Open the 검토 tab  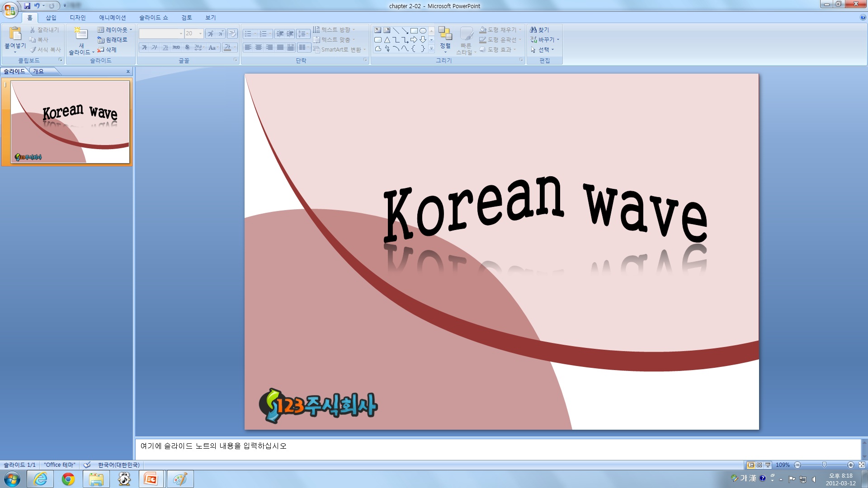187,18
